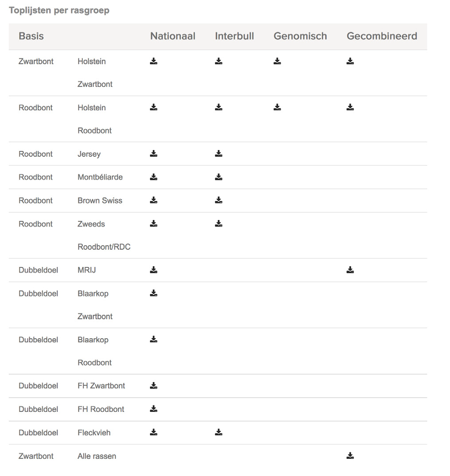450x476 pixels.
Task: Download FH Zwartbont Nationaal list
Action: tap(154, 386)
